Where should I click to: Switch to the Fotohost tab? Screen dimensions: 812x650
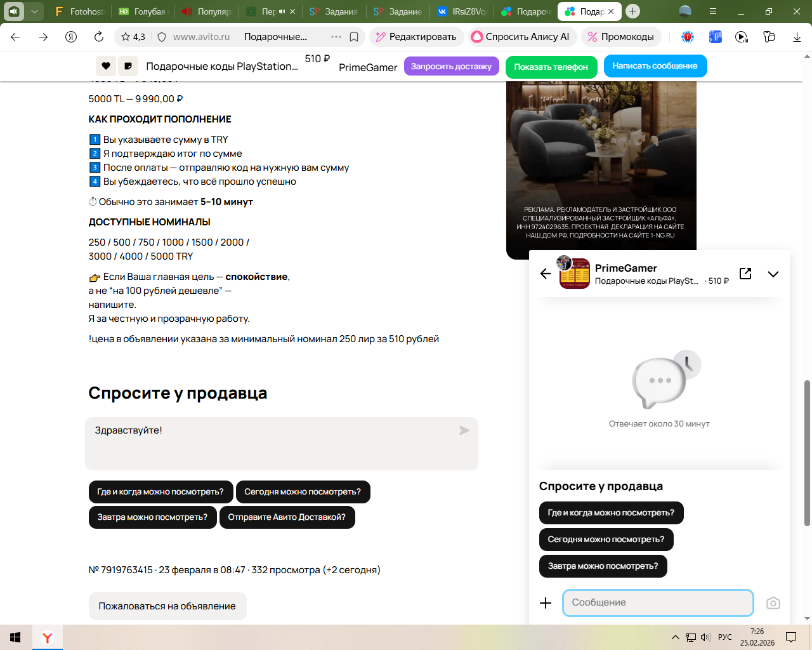click(x=79, y=11)
